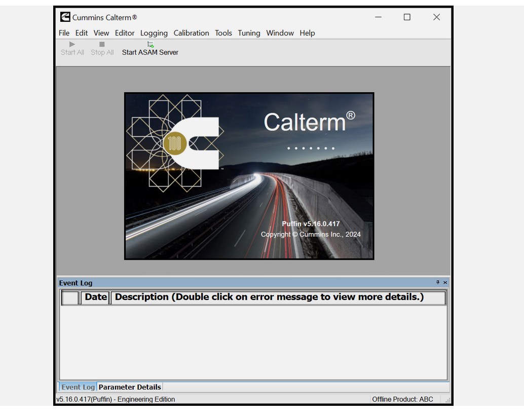524x420 pixels.
Task: Click the blank first column header
Action: pyautogui.click(x=70, y=297)
